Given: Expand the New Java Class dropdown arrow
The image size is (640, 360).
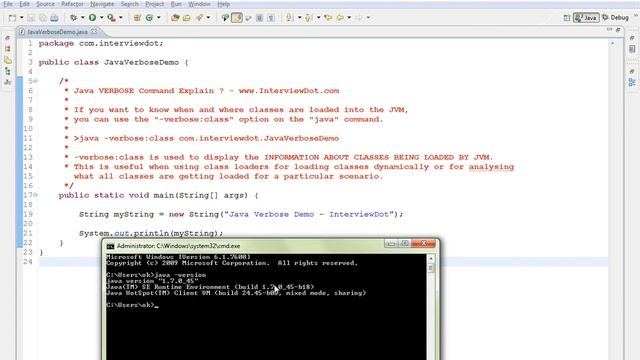Looking at the screenshot, I should pyautogui.click(x=158, y=18).
